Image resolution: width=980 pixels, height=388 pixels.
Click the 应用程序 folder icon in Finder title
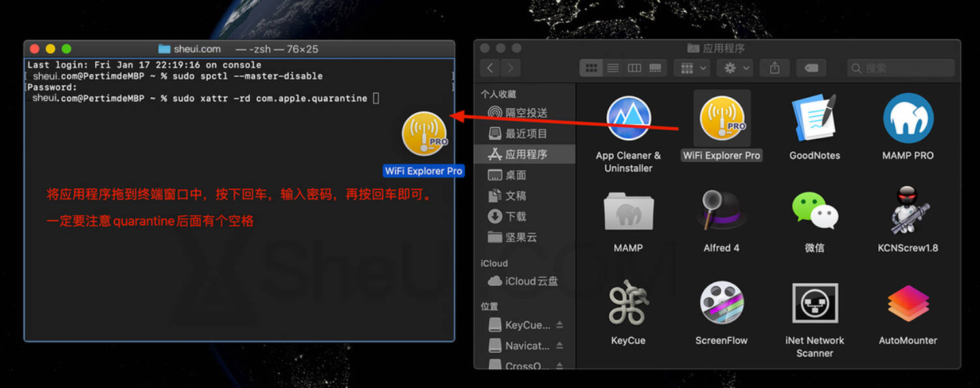pos(694,48)
